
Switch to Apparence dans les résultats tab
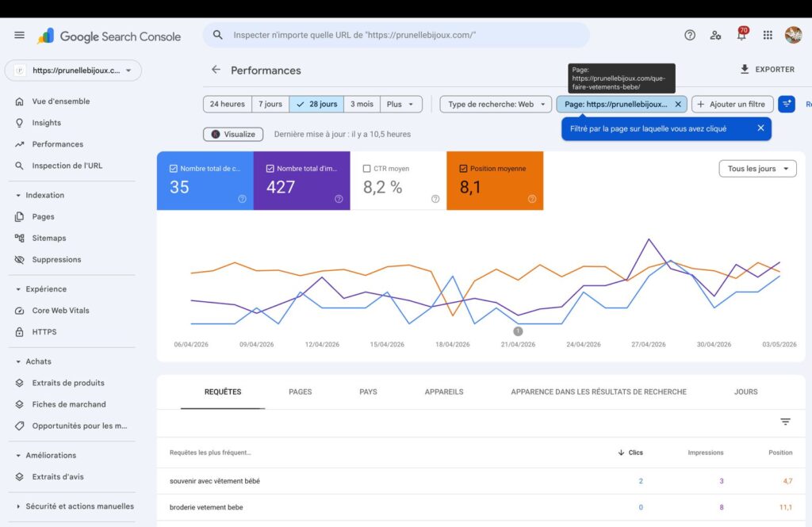pos(599,392)
